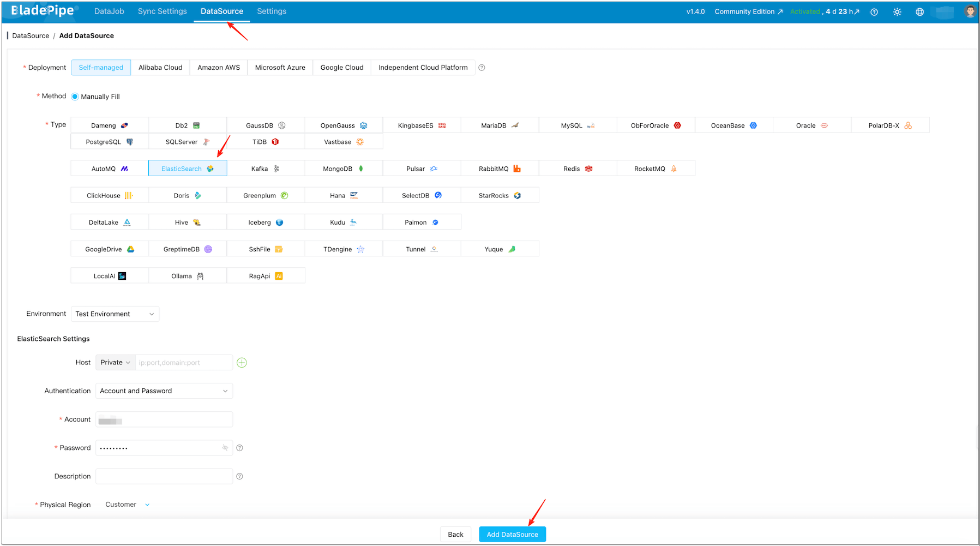Screen dimensions: 980x546
Task: Change the Physical Region from Customer
Action: 127,505
